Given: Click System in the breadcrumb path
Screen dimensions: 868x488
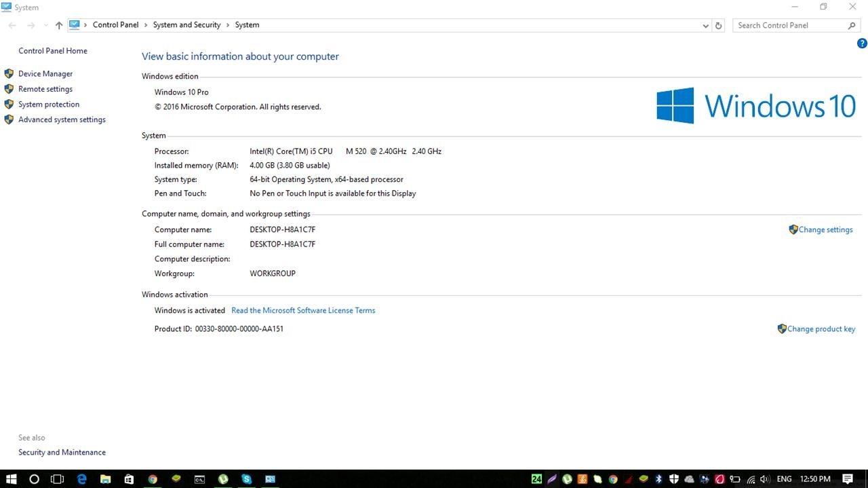Looking at the screenshot, I should click(x=247, y=25).
